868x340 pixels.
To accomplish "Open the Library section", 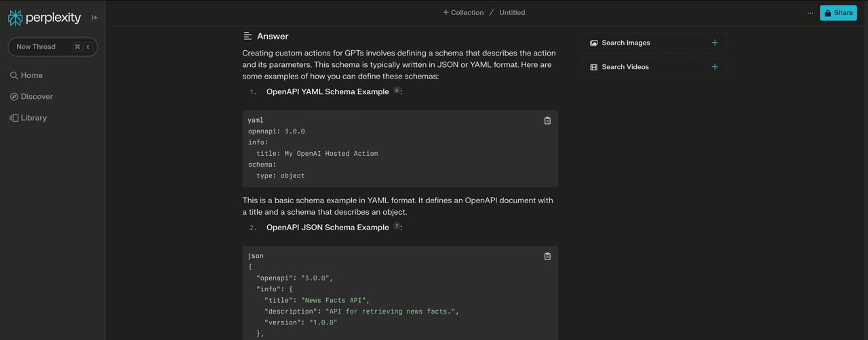I will [34, 118].
